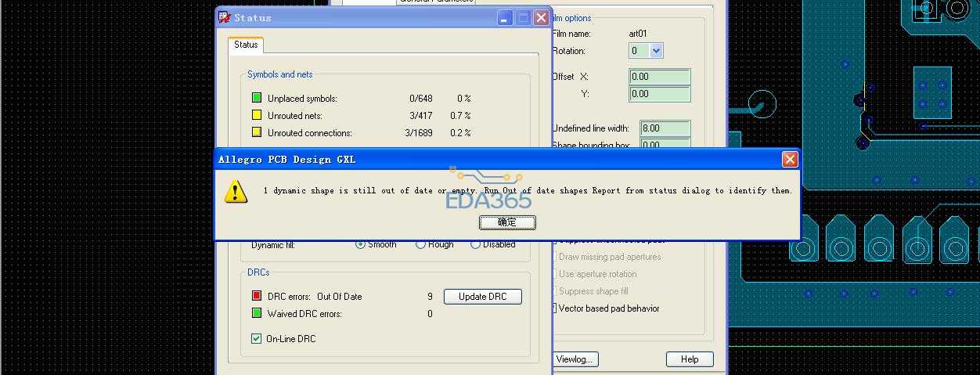Click the Shape bounding box field
The height and width of the screenshot is (375, 980).
tap(665, 145)
